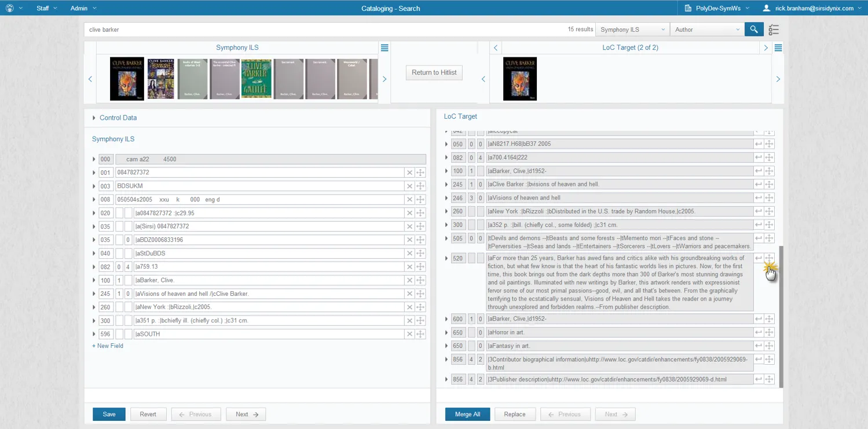
Task: Expand the LoC 260 publication field
Action: pos(446,211)
